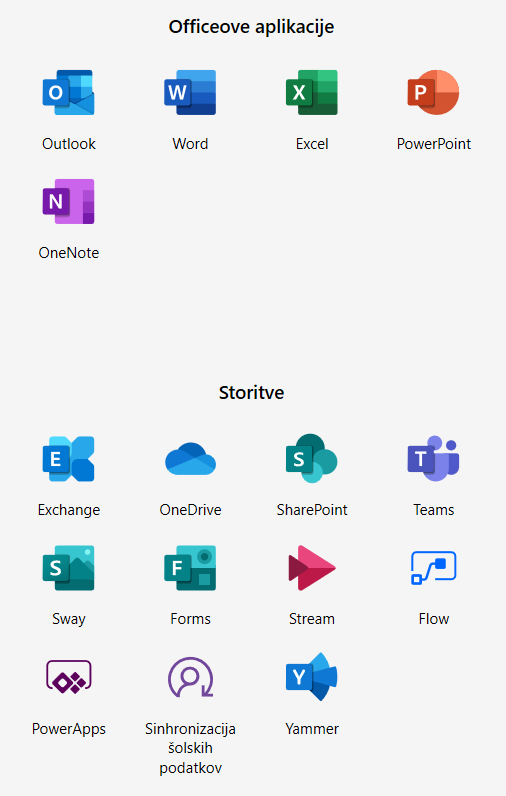Screen dimensions: 506x796
Task: Click the Outlook text label
Action: [69, 144]
